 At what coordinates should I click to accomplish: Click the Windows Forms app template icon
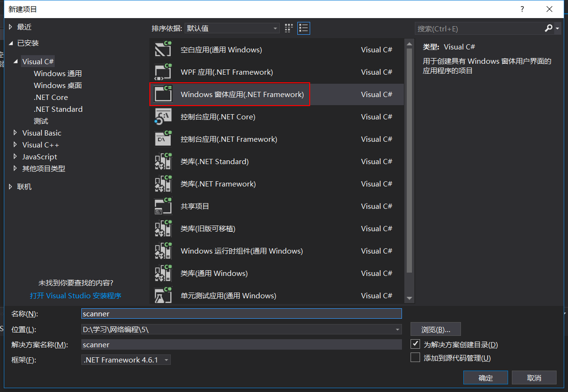[x=163, y=94]
